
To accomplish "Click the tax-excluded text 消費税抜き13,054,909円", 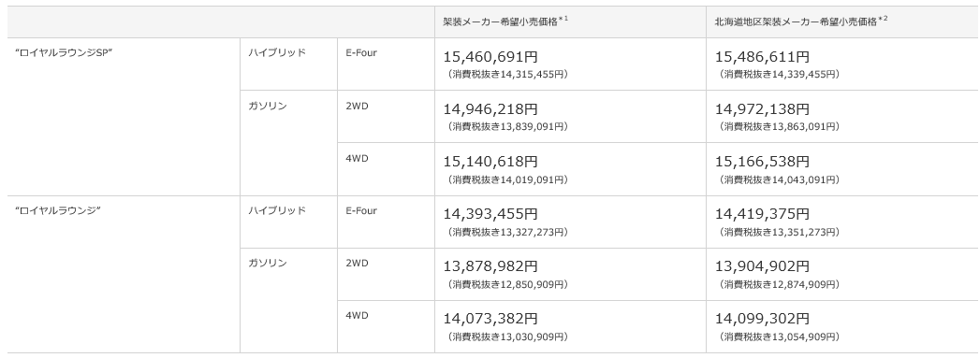I will point(780,337).
